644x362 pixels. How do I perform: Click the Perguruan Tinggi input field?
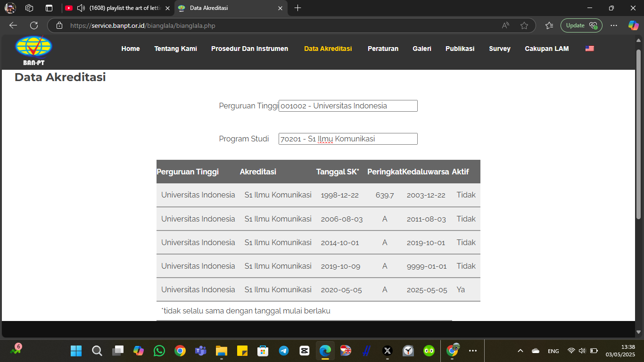348,106
